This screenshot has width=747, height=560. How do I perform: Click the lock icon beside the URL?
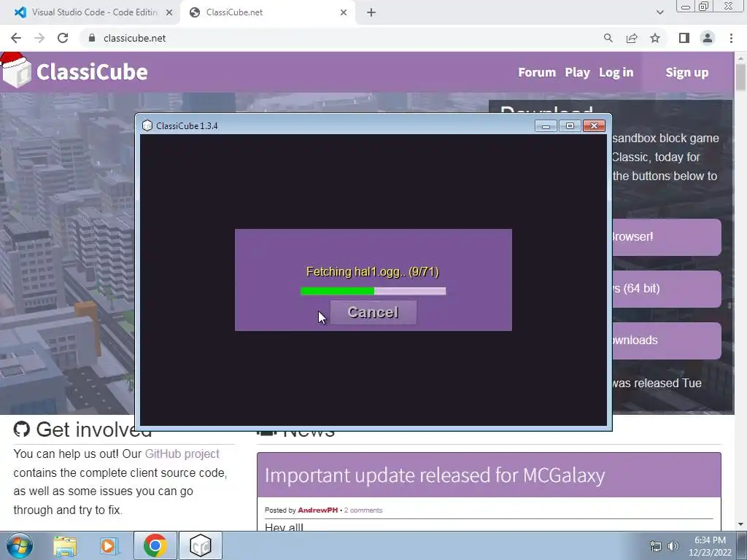92,38
